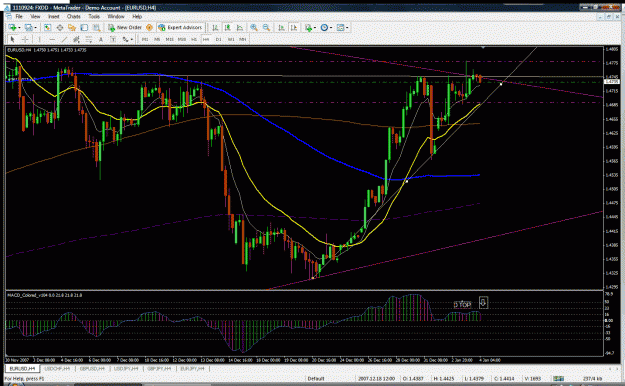This screenshot has width=625, height=386.
Task: Select the Horizontal Line tool
Action: 52,39
